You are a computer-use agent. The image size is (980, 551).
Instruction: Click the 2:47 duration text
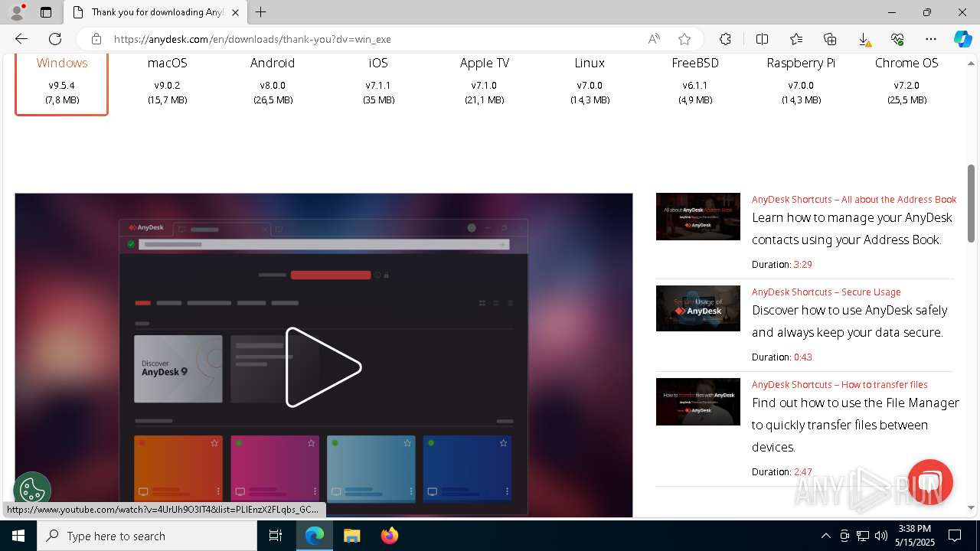[x=802, y=471]
